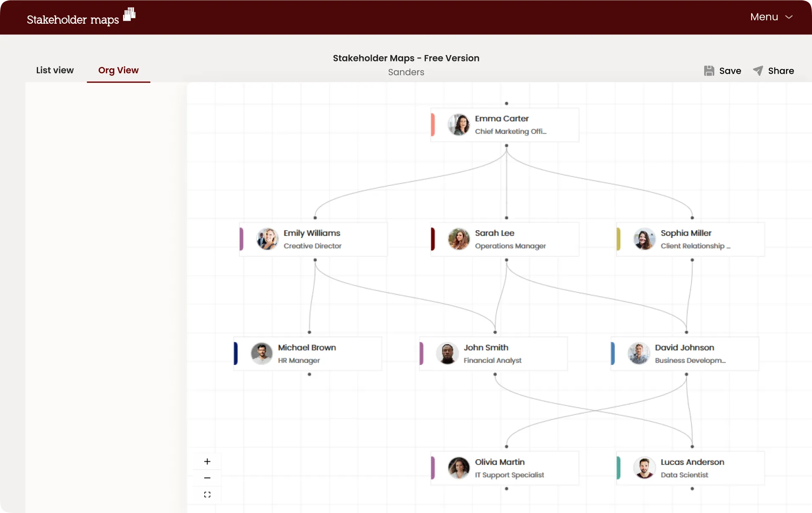Screen dimensions: 812x513
Task: Switch to the List view tab
Action: pos(55,70)
